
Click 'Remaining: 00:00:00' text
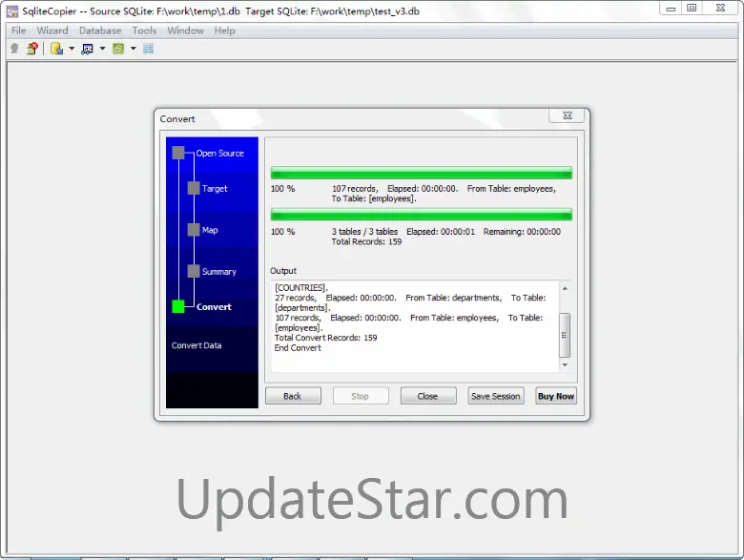(522, 232)
